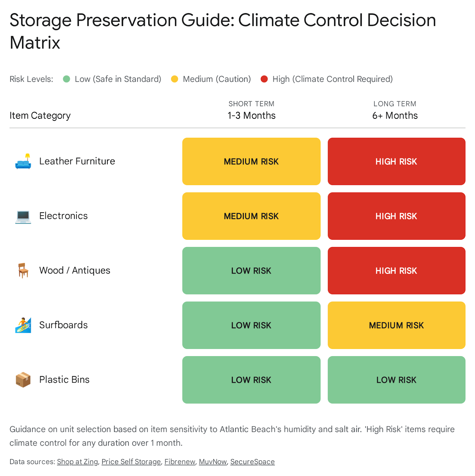
Task: Follow the Fibrenew data source link
Action: (180, 462)
